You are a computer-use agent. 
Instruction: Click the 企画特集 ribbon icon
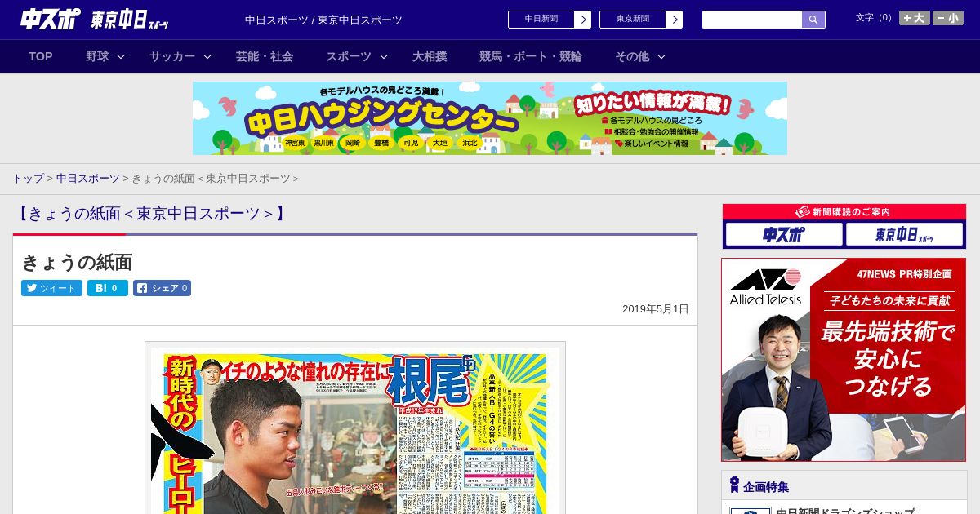[x=734, y=485]
